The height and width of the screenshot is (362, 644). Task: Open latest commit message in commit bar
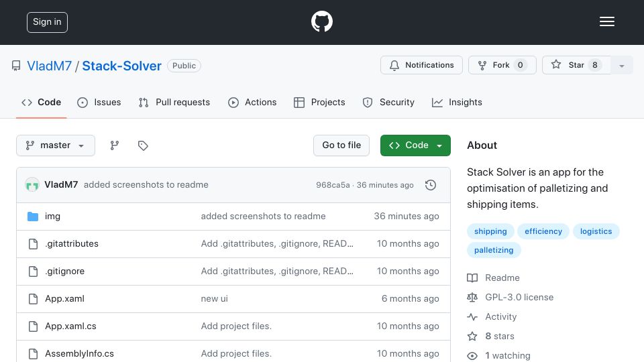146,185
